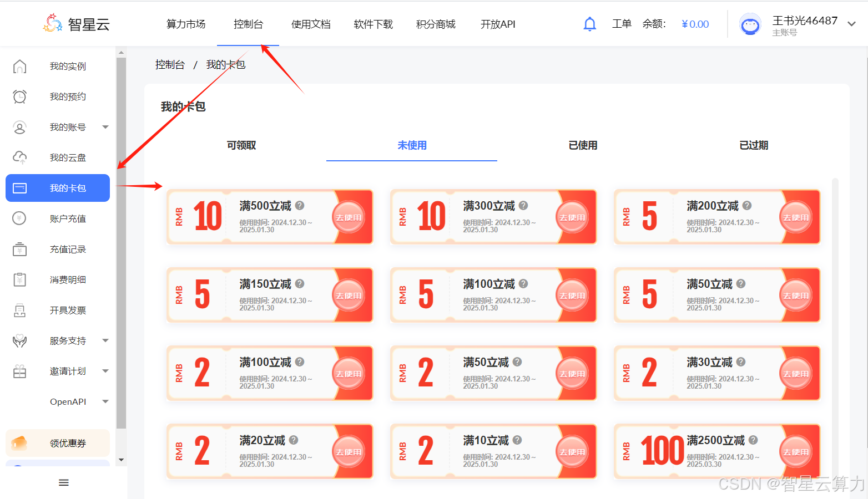
Task: Click help icon beside 满10立减
Action: click(517, 440)
